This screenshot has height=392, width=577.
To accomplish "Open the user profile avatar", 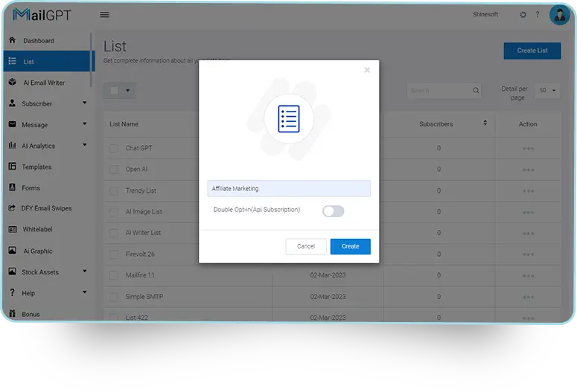I will (558, 15).
